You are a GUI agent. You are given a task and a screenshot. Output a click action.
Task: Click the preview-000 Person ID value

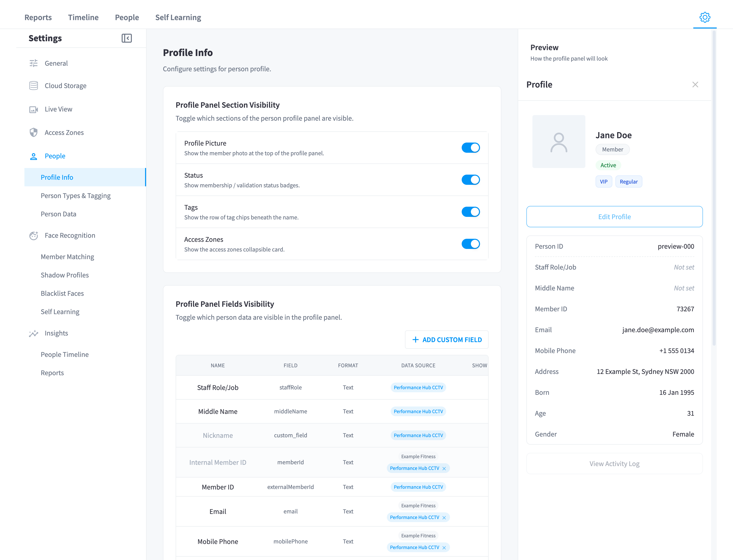[676, 247]
